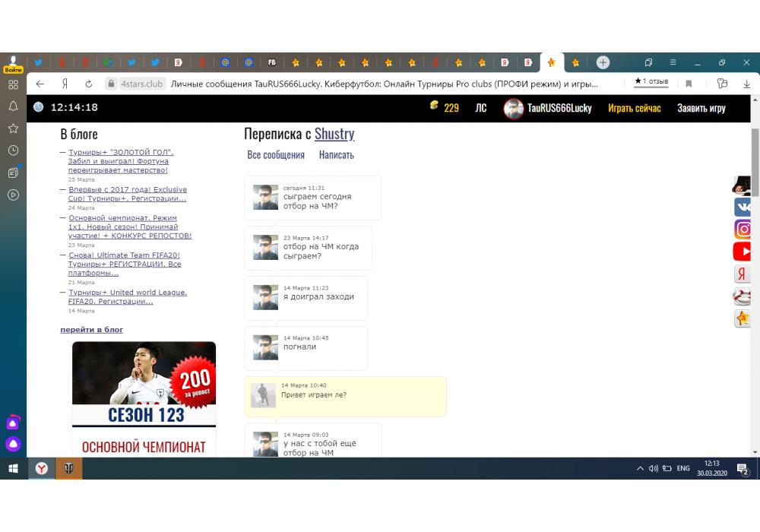
Task: Open a new tab with plus button
Action: pos(603,62)
